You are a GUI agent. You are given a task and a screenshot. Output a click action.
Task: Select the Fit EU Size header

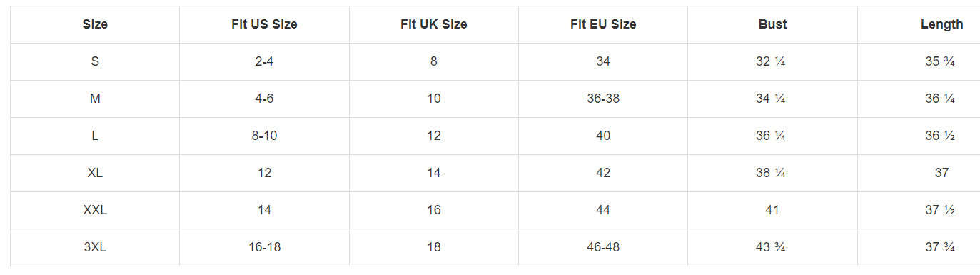(x=603, y=24)
